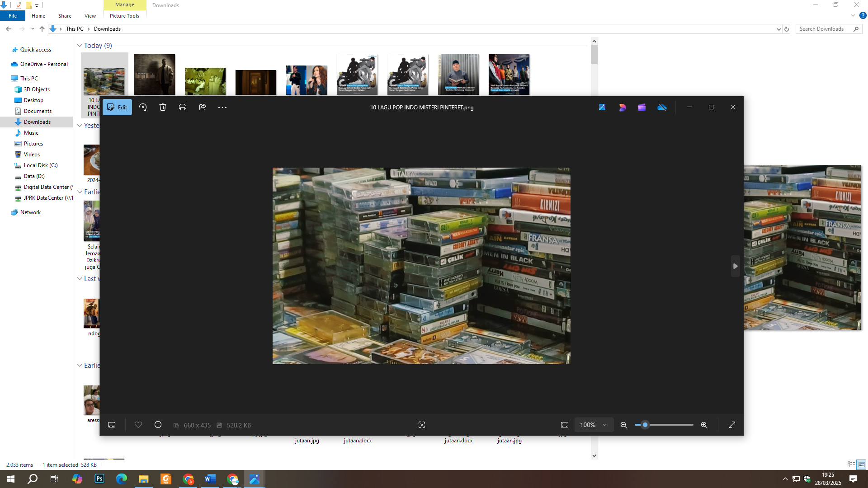Share the photo from Photos toolbar
Image resolution: width=868 pixels, height=488 pixels.
(x=203, y=107)
